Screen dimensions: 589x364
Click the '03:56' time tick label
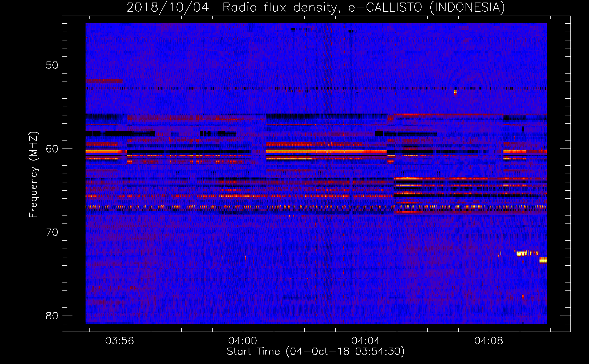120,341
